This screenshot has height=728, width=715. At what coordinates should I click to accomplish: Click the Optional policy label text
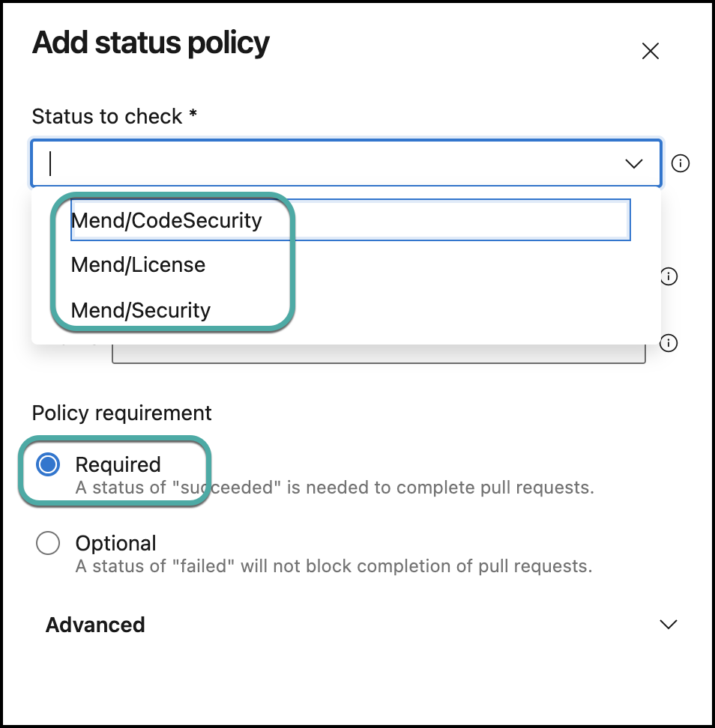point(116,543)
